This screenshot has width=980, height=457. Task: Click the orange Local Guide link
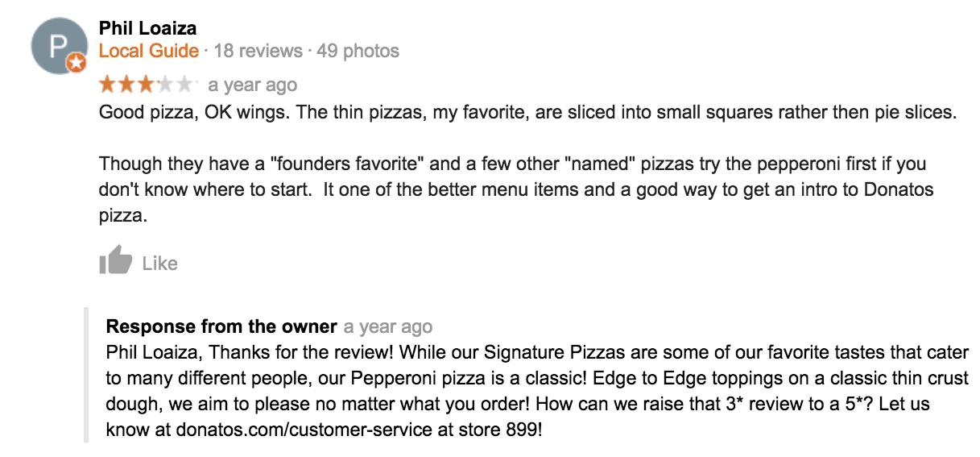click(x=148, y=52)
